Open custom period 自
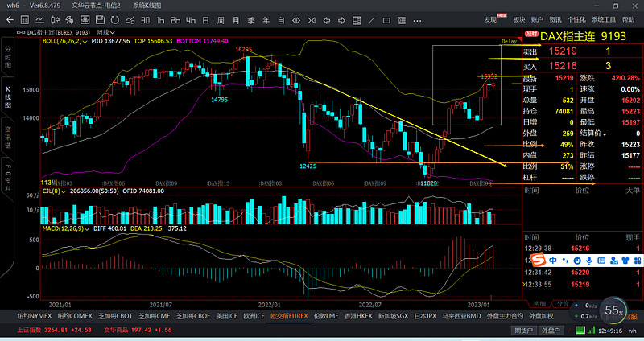This screenshot has height=341, width=644. (281, 20)
